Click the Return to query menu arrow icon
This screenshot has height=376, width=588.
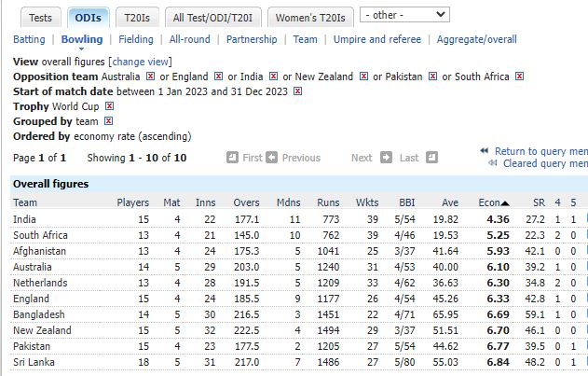click(485, 150)
